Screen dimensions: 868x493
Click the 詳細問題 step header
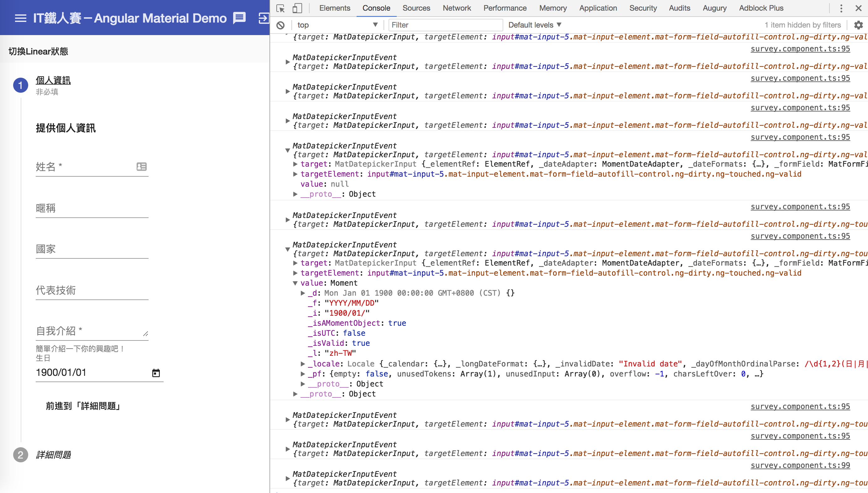click(x=53, y=455)
